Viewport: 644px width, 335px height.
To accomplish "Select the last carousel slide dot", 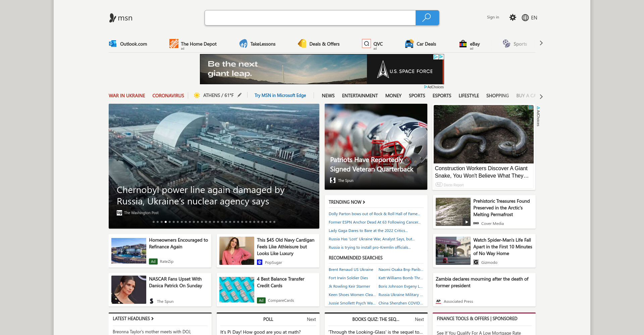I will point(274,222).
